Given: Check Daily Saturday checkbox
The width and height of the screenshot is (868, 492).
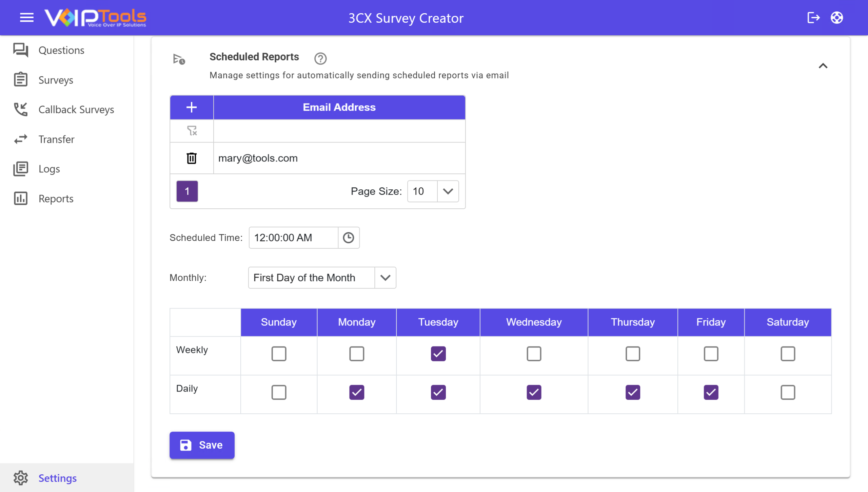Looking at the screenshot, I should click(x=788, y=393).
